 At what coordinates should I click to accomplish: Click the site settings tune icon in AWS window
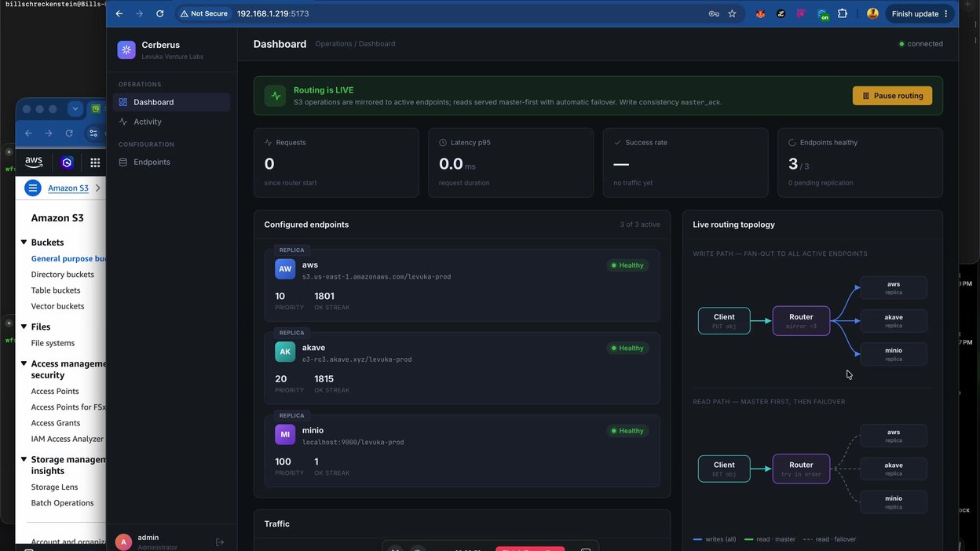[93, 133]
